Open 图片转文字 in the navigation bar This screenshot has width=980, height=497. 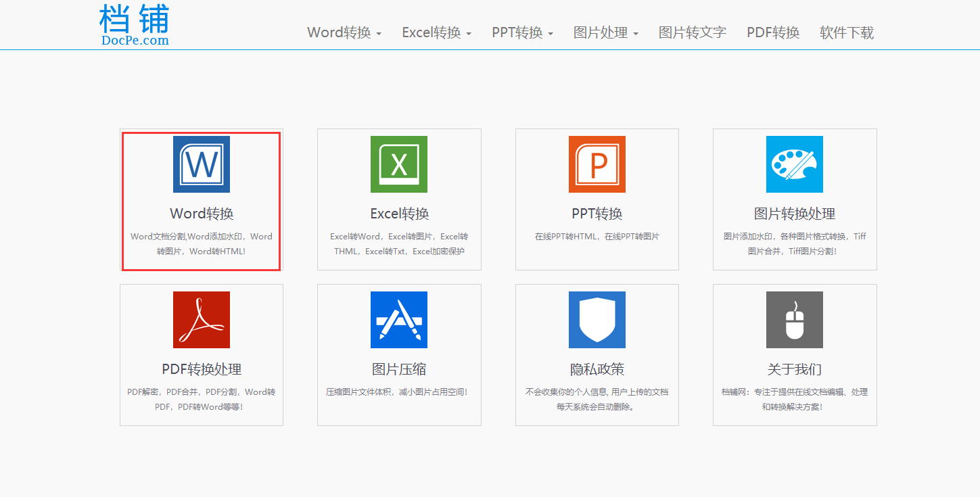(693, 32)
